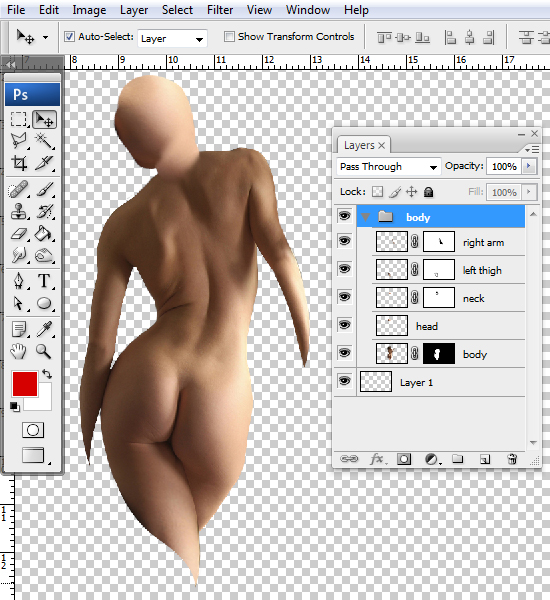Collapse toolbox double-arrow
This screenshot has height=600, width=550.
pyautogui.click(x=10, y=64)
